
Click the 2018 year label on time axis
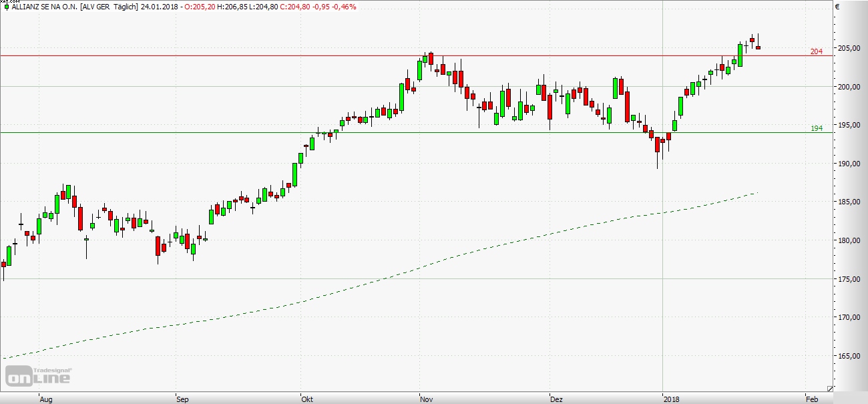(671, 399)
